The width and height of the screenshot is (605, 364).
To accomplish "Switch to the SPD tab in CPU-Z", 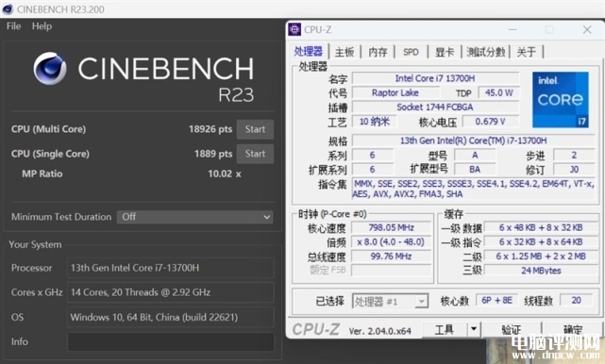I will pos(411,52).
